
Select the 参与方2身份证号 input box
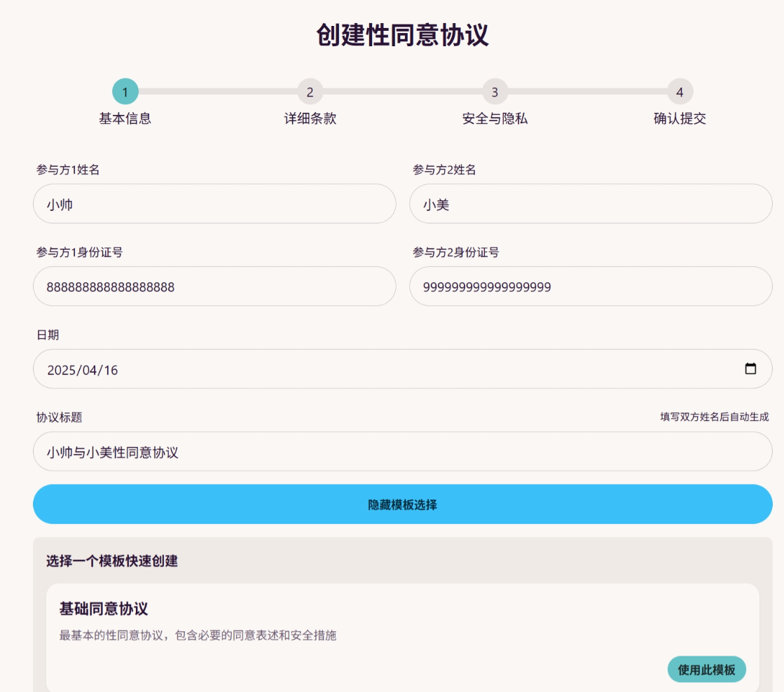[591, 286]
